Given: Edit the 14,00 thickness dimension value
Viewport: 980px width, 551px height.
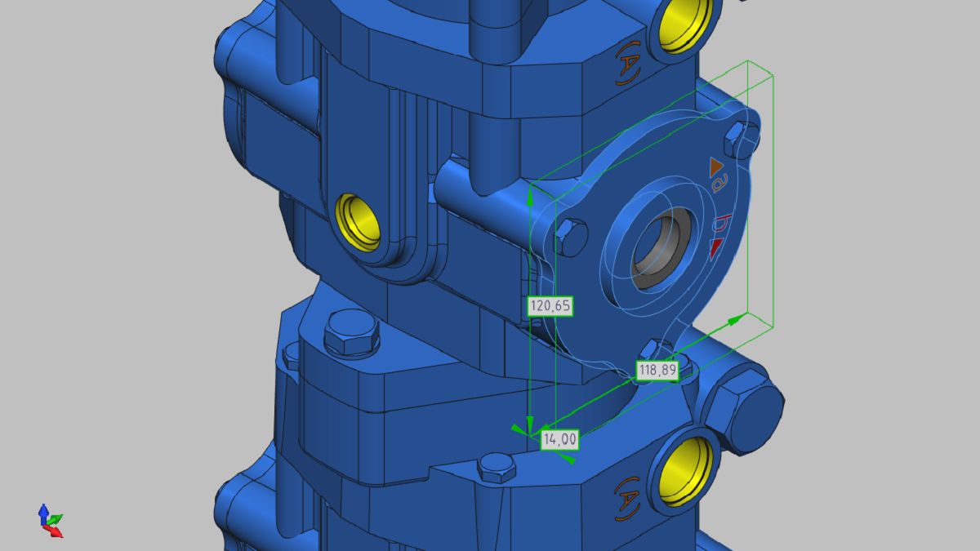Looking at the screenshot, I should tap(560, 439).
